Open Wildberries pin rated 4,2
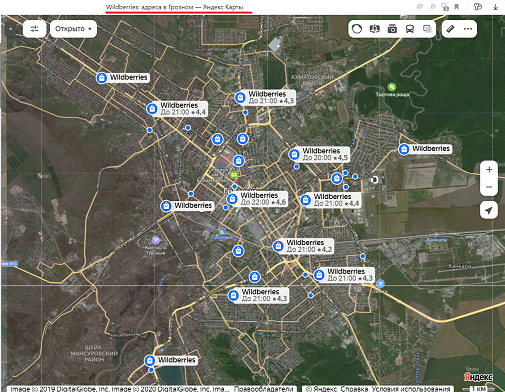 [278, 246]
